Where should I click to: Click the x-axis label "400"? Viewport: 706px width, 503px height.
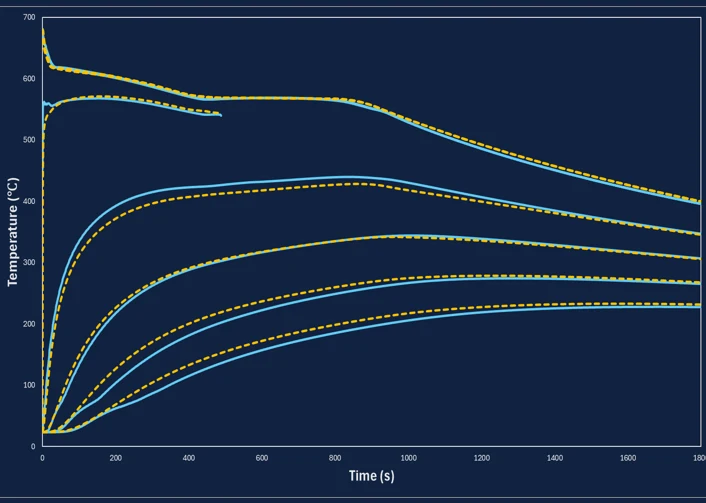pos(189,458)
